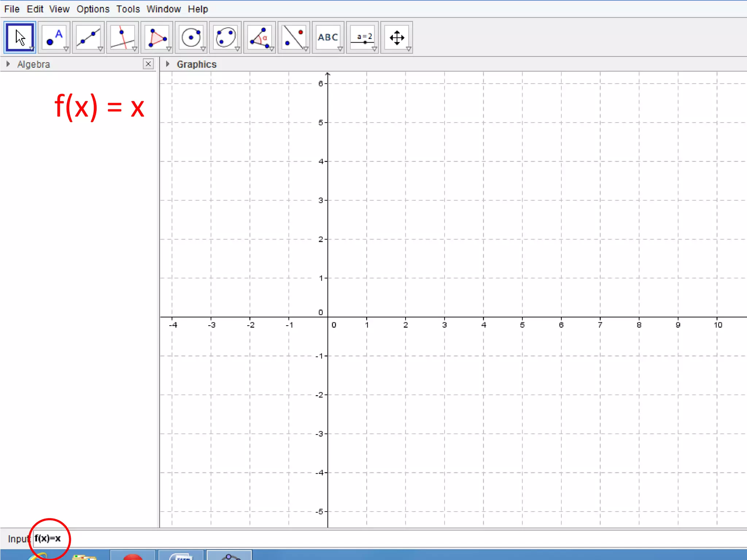Select the Move arrow tool

pyautogui.click(x=20, y=37)
